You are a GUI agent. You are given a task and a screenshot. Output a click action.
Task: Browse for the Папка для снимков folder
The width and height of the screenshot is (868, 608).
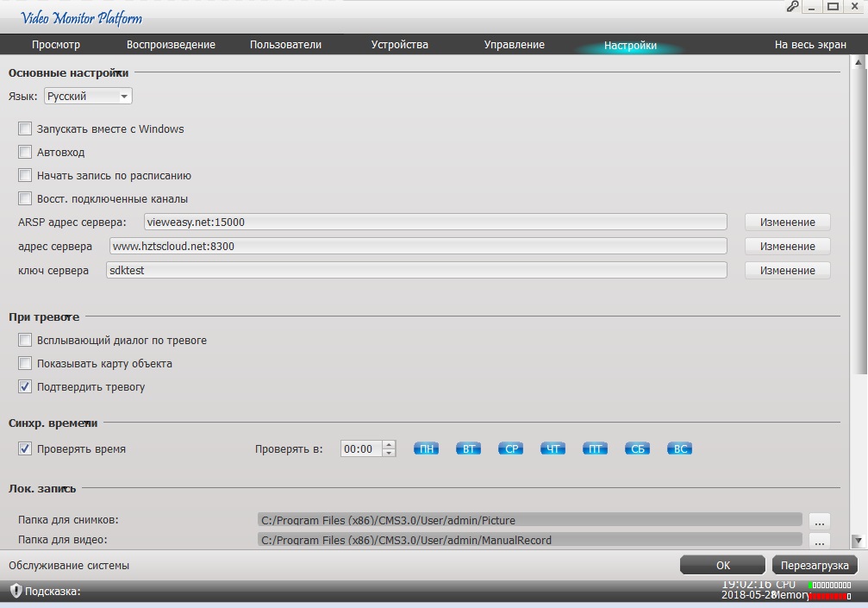[x=819, y=520]
